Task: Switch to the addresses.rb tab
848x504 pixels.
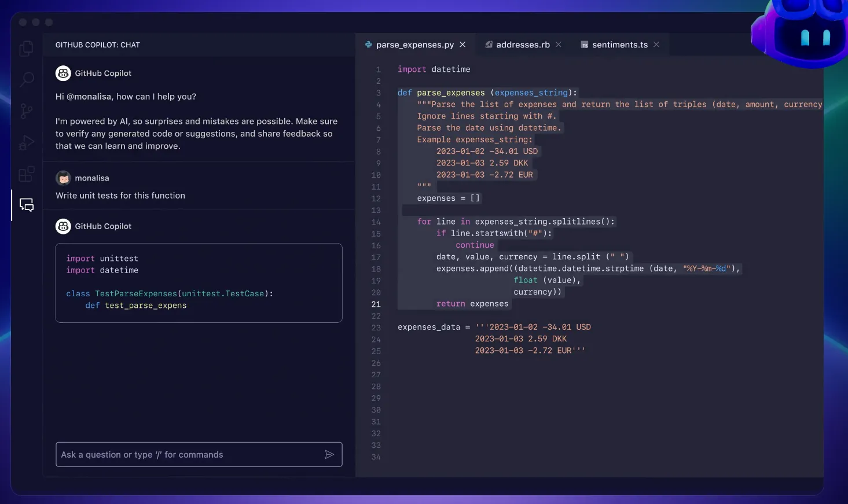Action: pos(523,45)
